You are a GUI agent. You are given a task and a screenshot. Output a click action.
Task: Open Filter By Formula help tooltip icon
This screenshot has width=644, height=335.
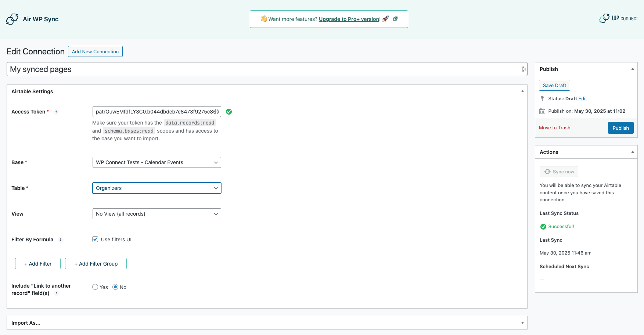click(61, 239)
